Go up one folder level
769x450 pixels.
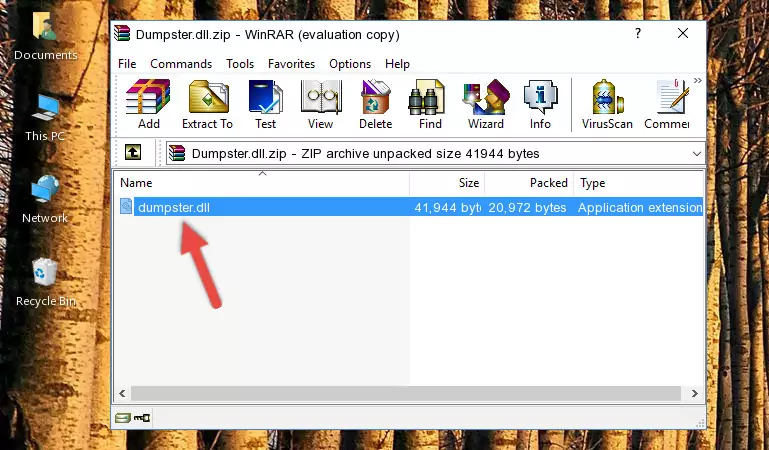[133, 152]
